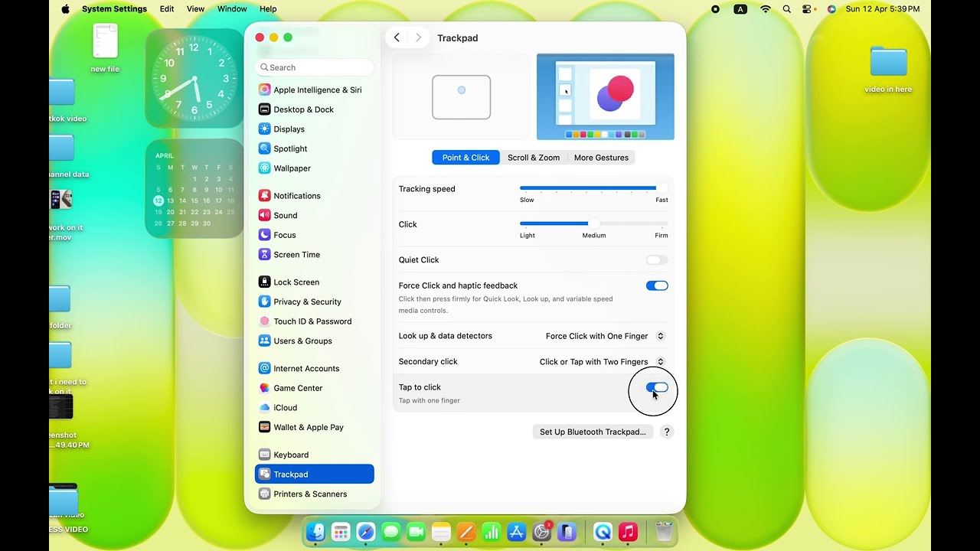Disable Force Click and haptic feedback
Viewport: 980px width, 551px height.
click(657, 285)
